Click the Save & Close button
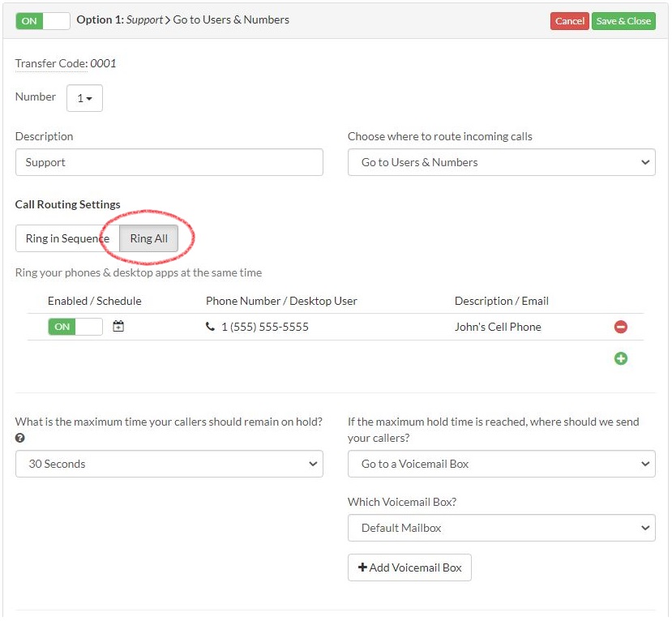Viewport: 672px width, 621px height. pyautogui.click(x=623, y=21)
